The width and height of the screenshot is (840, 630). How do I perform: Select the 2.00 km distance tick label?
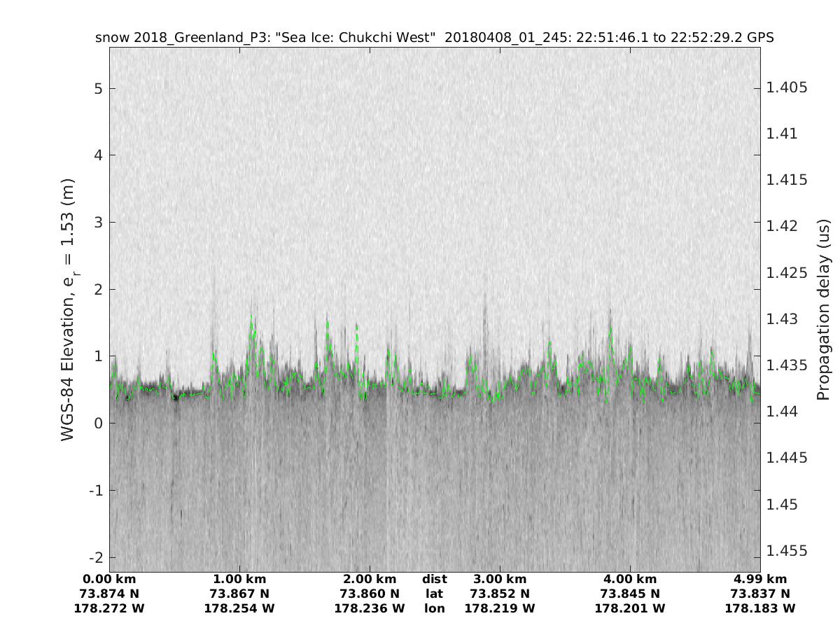point(370,579)
